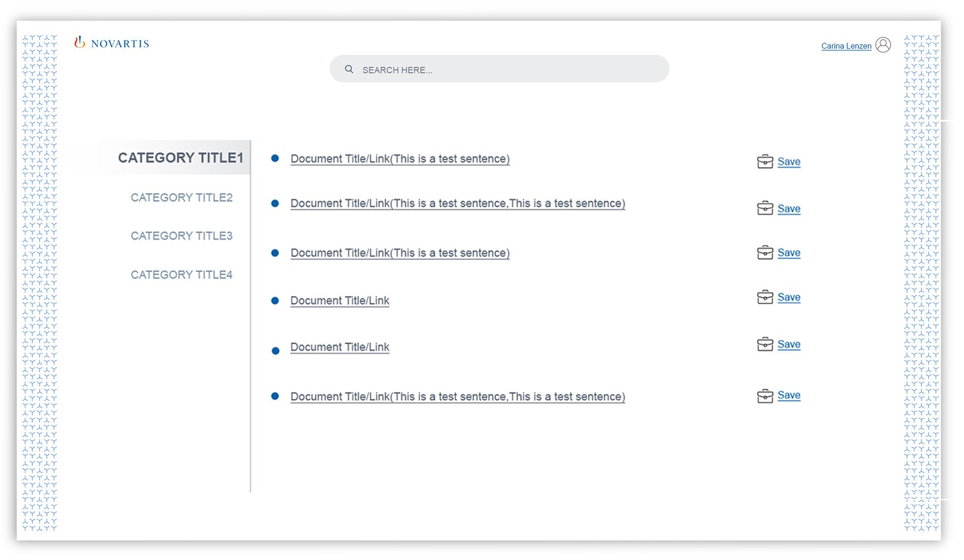Switch to CATEGORY TITLE4
Image resolution: width=964 pixels, height=560 pixels.
coord(182,275)
